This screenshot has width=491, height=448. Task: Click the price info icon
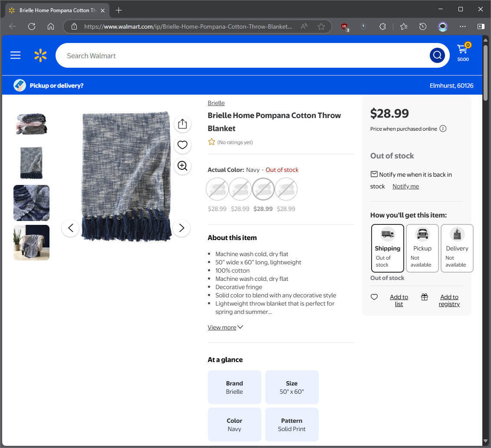[x=443, y=128]
